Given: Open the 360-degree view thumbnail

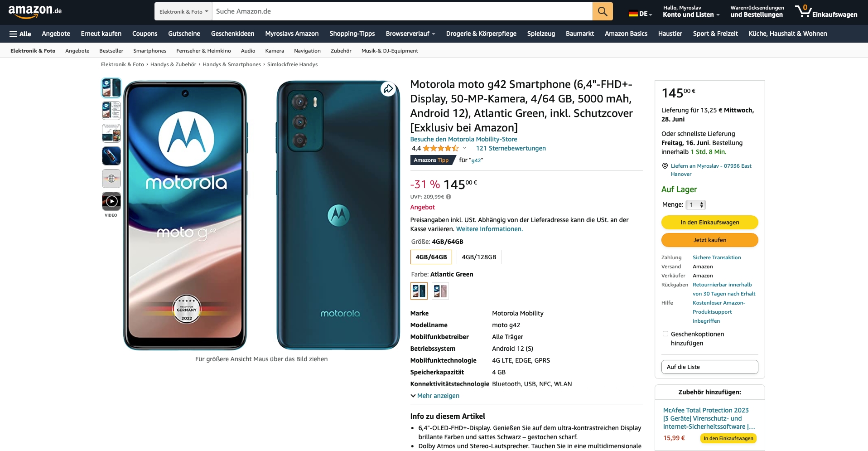Looking at the screenshot, I should click(x=111, y=179).
